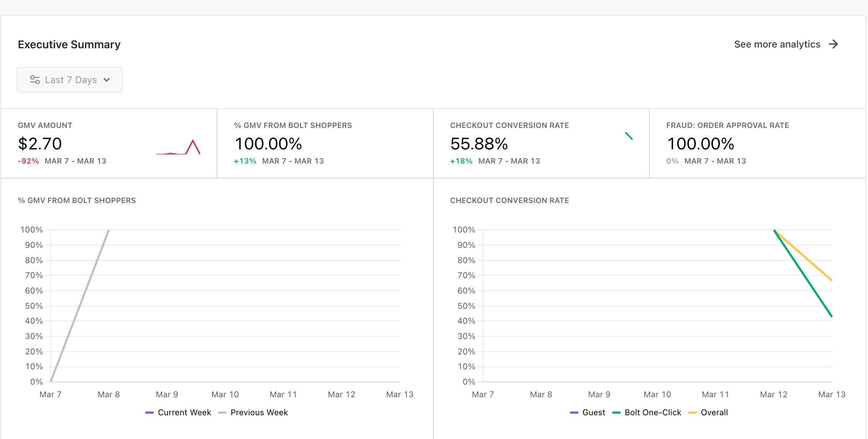868x439 pixels.
Task: Click the Mar 7 label on the GMV chart axis
Action: [x=51, y=395]
